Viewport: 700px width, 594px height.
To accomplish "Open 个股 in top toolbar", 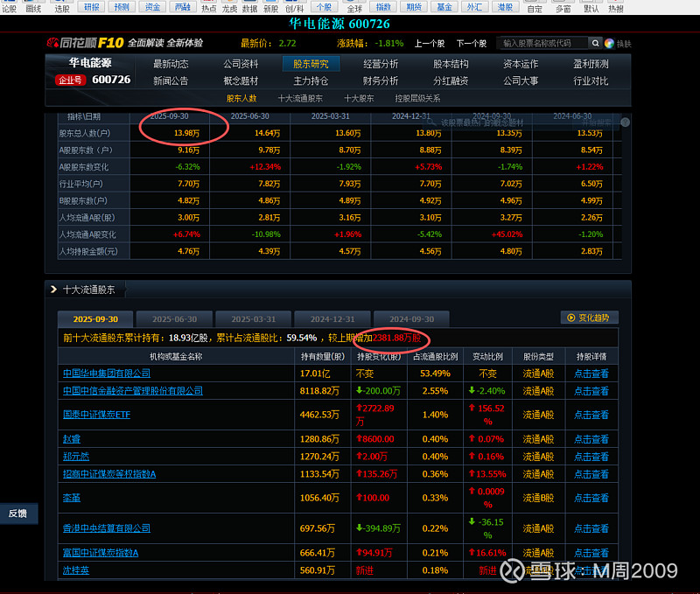I will [x=324, y=7].
